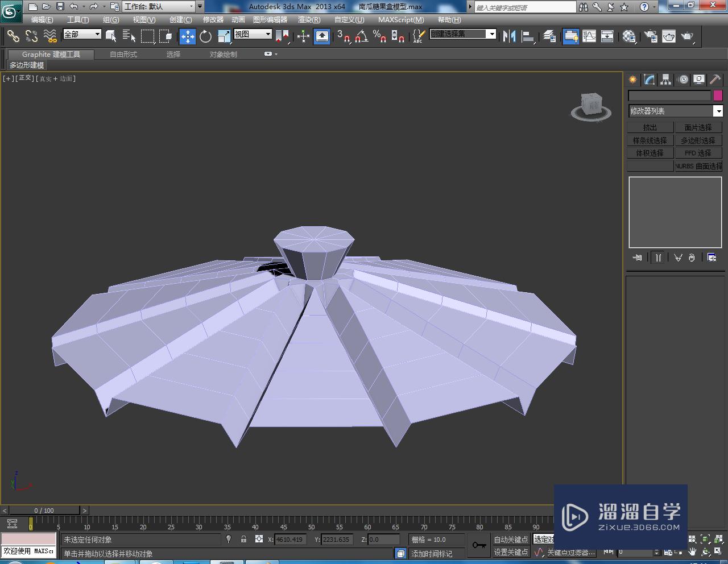This screenshot has height=564, width=728.
Task: Click the Align tool icon
Action: pos(528,36)
